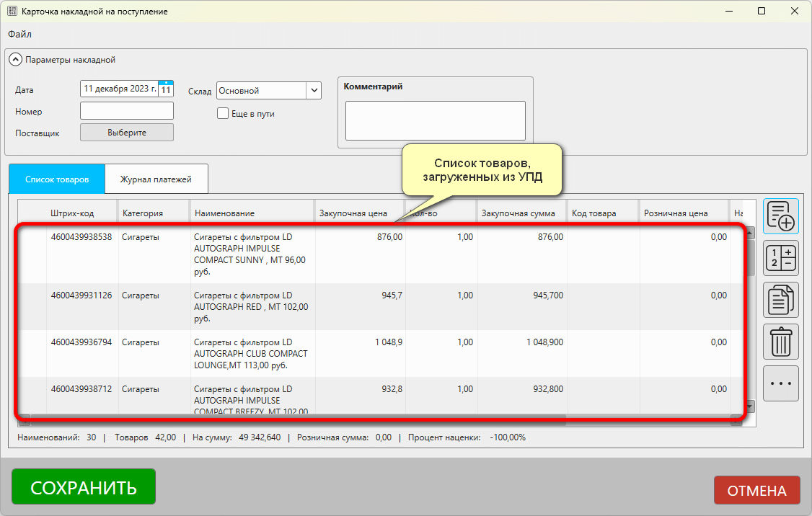Viewport: 812px width, 516px height.
Task: Open the three dots more options button
Action: 781,383
